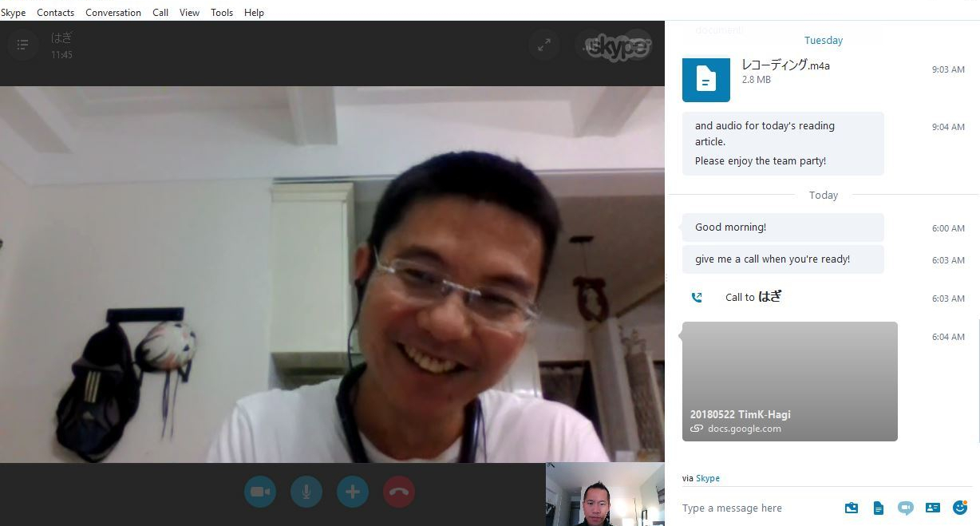Click your self-view video preview
The image size is (980, 526).
[x=604, y=493]
